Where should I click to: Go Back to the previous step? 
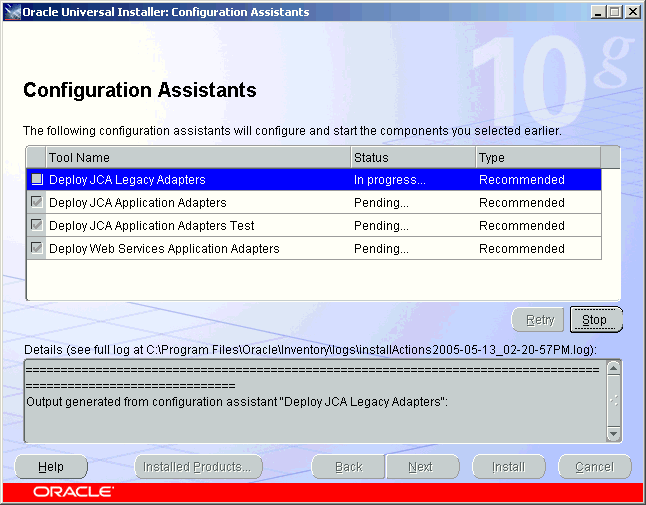[348, 467]
